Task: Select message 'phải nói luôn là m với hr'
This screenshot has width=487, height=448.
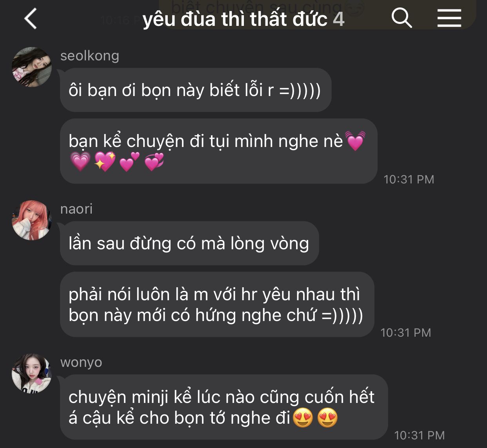Action: pos(217,305)
